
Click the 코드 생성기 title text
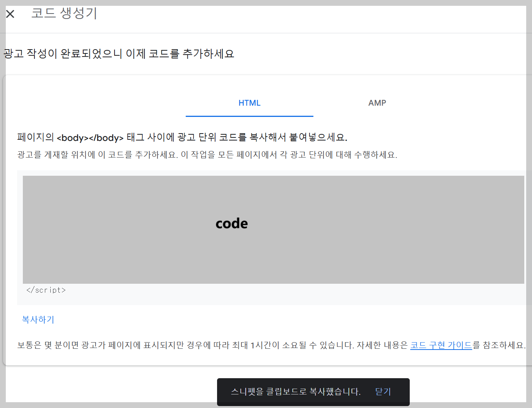point(64,13)
